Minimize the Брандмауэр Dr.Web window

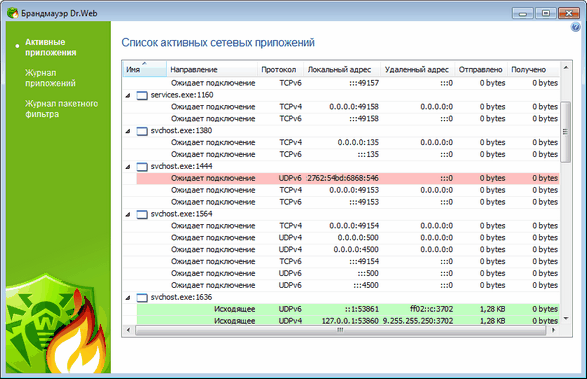[523, 13]
